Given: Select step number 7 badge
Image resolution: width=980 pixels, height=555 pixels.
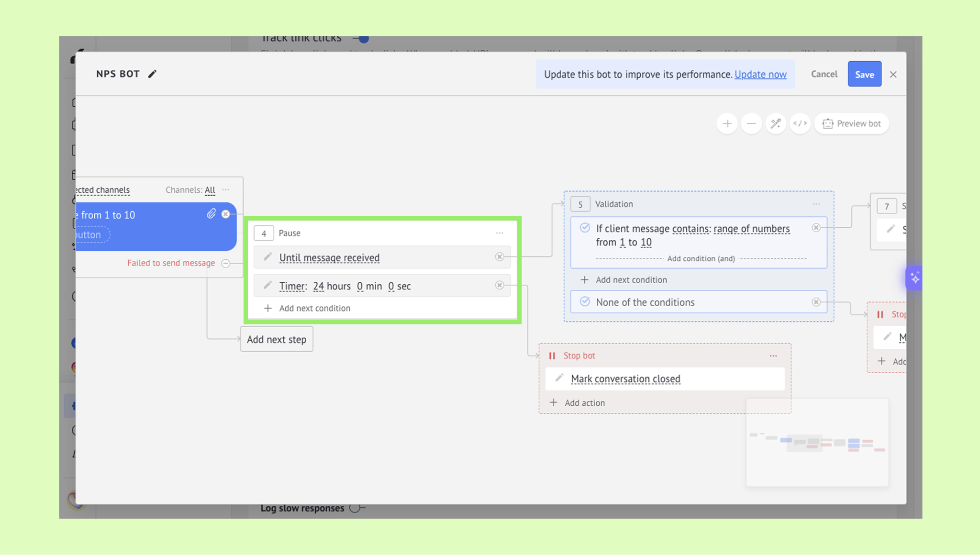Looking at the screenshot, I should pyautogui.click(x=887, y=206).
